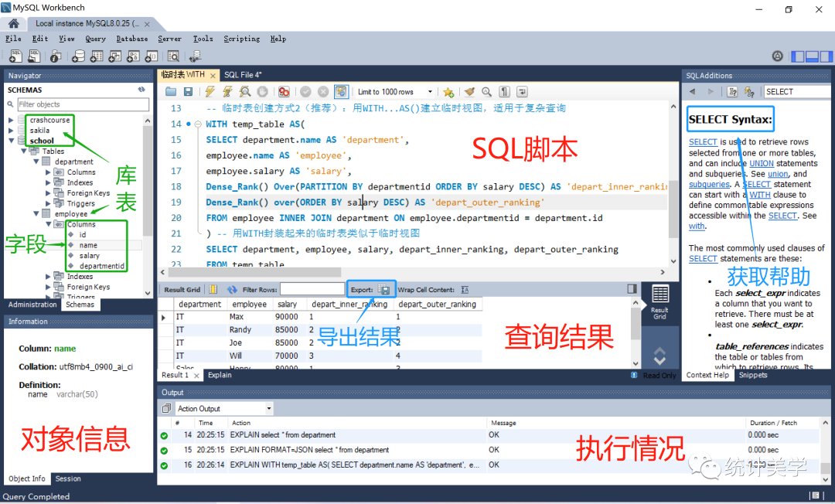Open find panel magnifier icon
835x504 pixels.
pos(487,91)
